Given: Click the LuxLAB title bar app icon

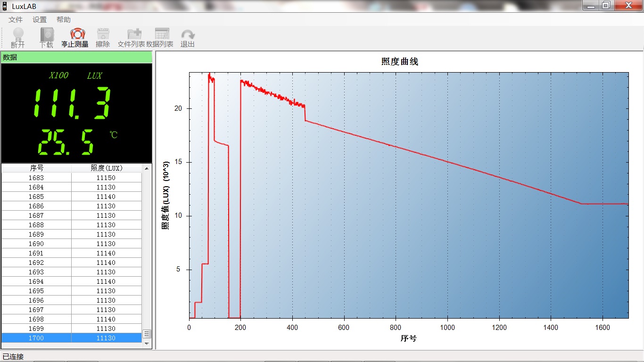Looking at the screenshot, I should coord(4,6).
